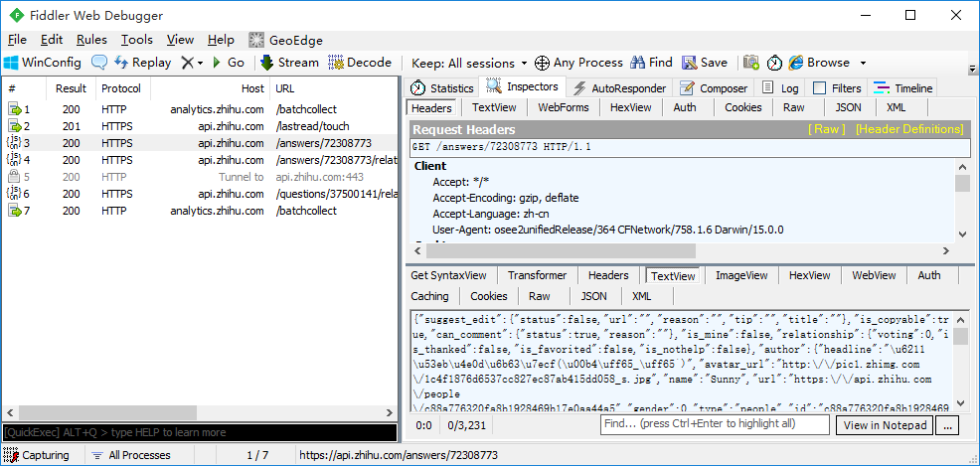Click the Get SyntaxView response tab

[448, 275]
